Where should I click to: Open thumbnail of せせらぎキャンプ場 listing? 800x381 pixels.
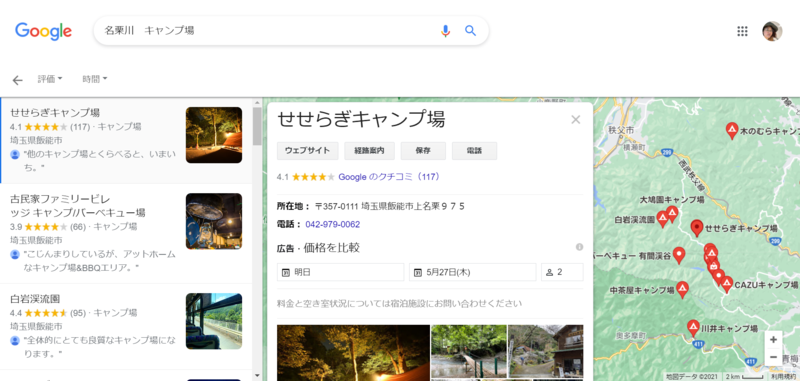coord(214,135)
